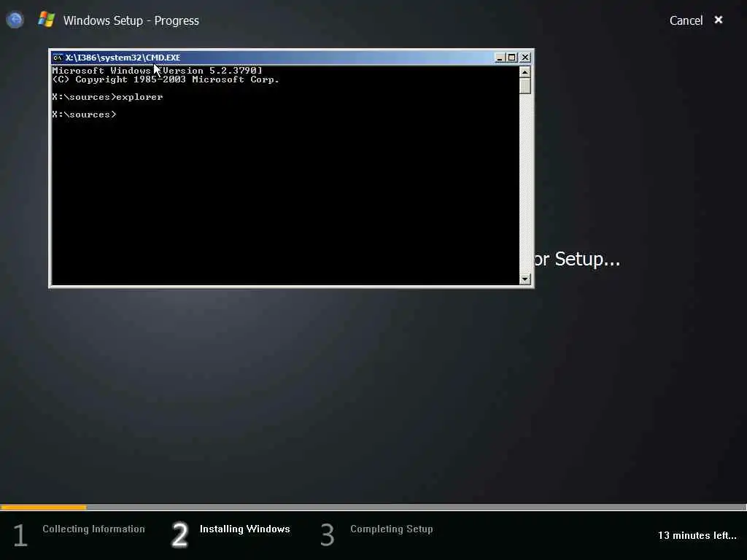The image size is (747, 560).
Task: Click the command prompt scrollbar up arrow
Action: coord(525,72)
